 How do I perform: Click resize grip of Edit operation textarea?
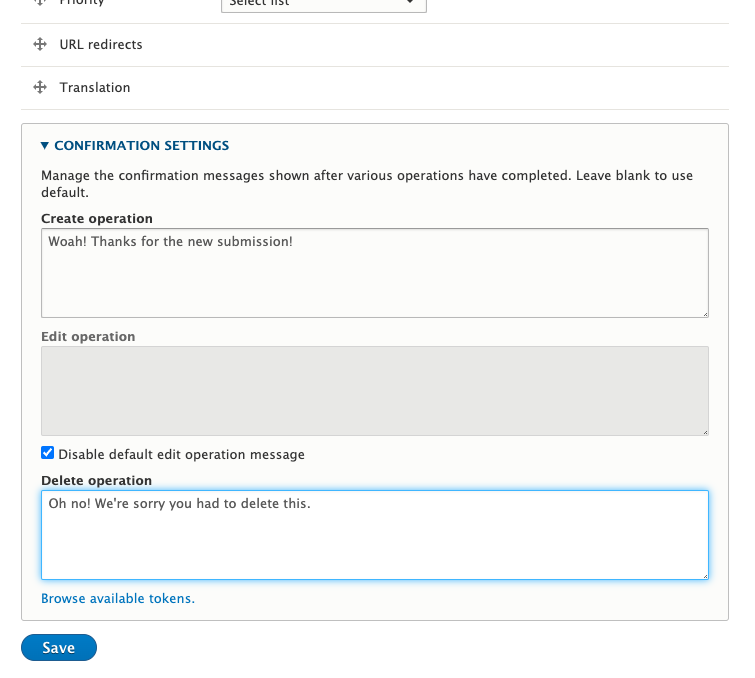click(704, 430)
